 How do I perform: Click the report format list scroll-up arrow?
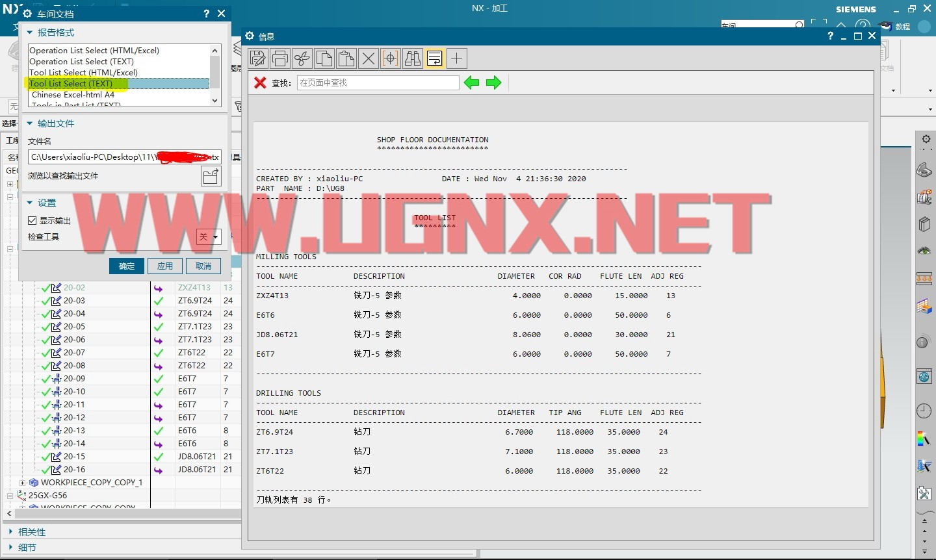click(x=215, y=50)
